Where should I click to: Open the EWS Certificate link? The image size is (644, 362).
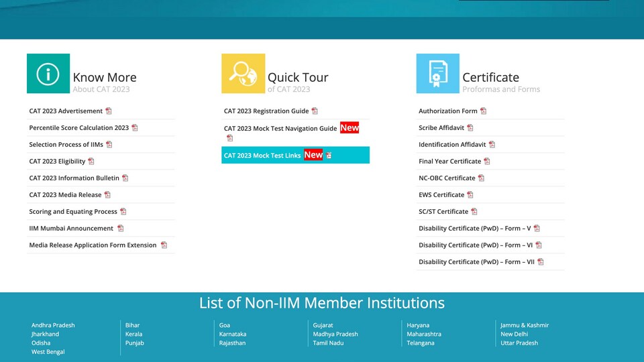(441, 194)
